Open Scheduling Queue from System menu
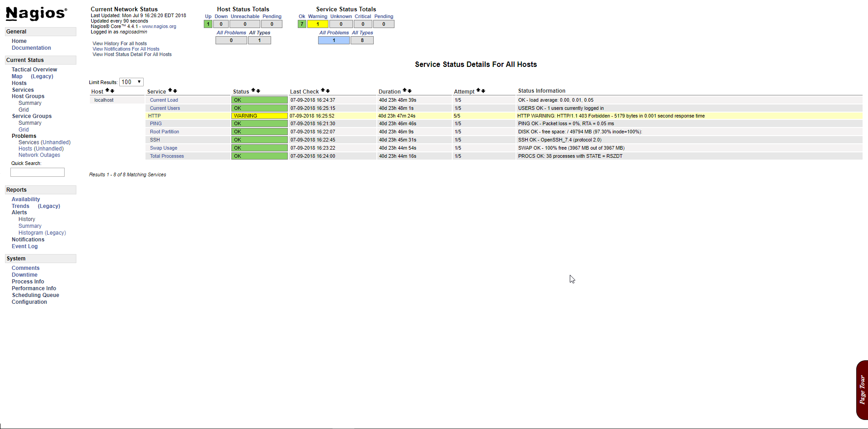 coord(35,295)
